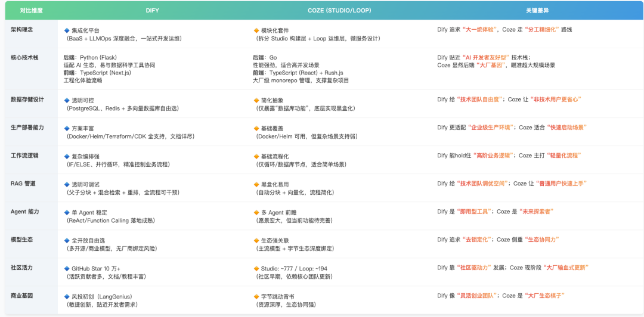Click 仅循环/数据库节点 description text
The width and height of the screenshot is (644, 317).
[x=300, y=164]
